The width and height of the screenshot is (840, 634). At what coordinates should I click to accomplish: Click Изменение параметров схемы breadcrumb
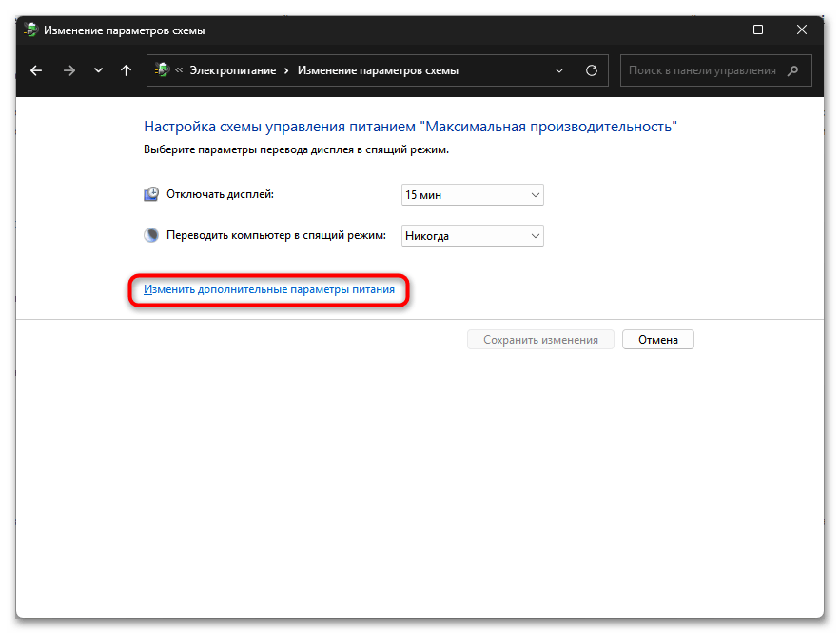[x=378, y=70]
